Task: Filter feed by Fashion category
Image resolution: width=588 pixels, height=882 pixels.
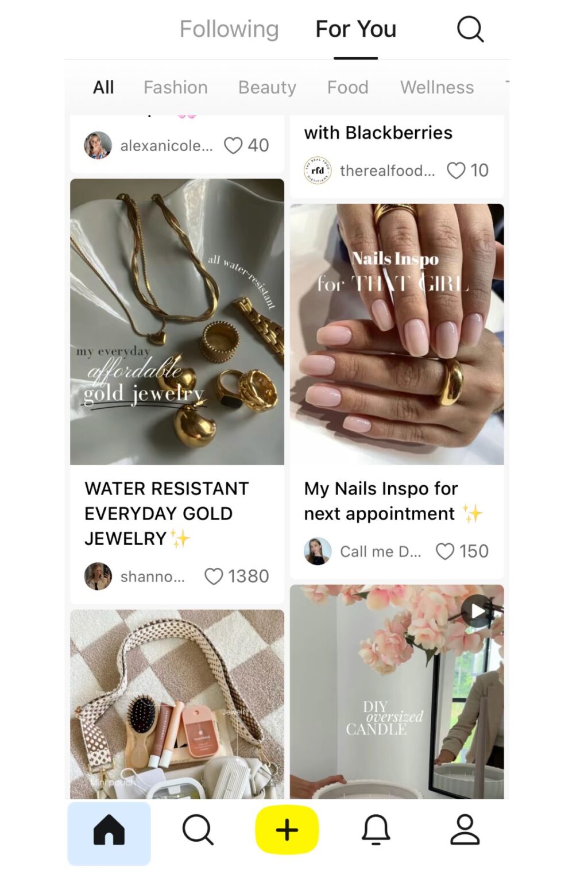Action: pyautogui.click(x=176, y=87)
